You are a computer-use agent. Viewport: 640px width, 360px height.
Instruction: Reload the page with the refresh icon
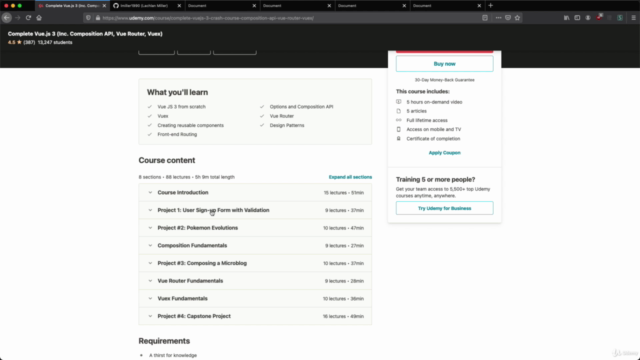28,18
